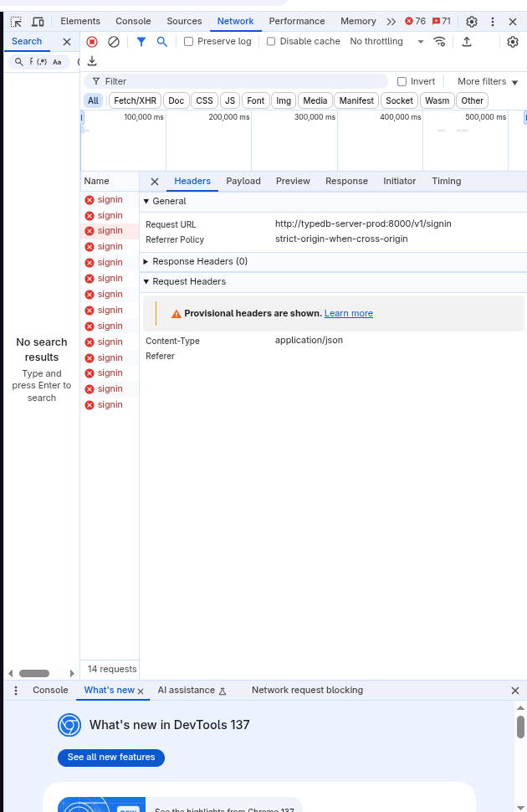Enable the Disable cache checkbox
Screen dimensions: 527x812
(x=271, y=41)
